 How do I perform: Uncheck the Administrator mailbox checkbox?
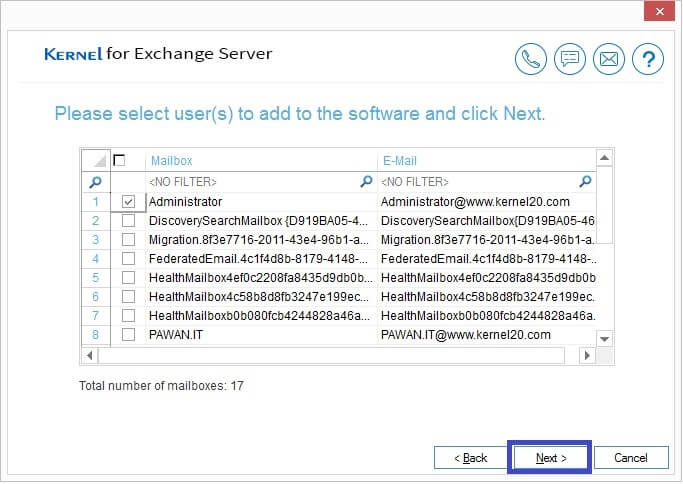point(128,202)
